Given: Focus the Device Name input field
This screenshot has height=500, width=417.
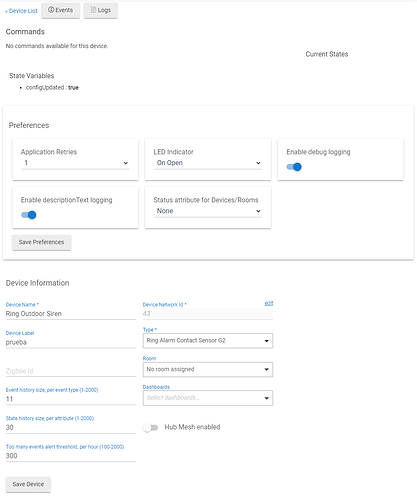Looking at the screenshot, I should 71,314.
